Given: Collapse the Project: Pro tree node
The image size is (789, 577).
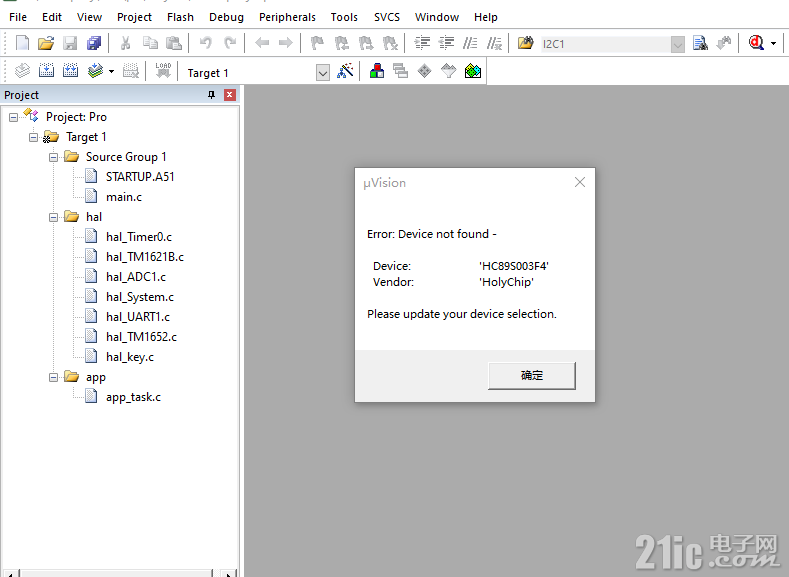Looking at the screenshot, I should (x=14, y=117).
